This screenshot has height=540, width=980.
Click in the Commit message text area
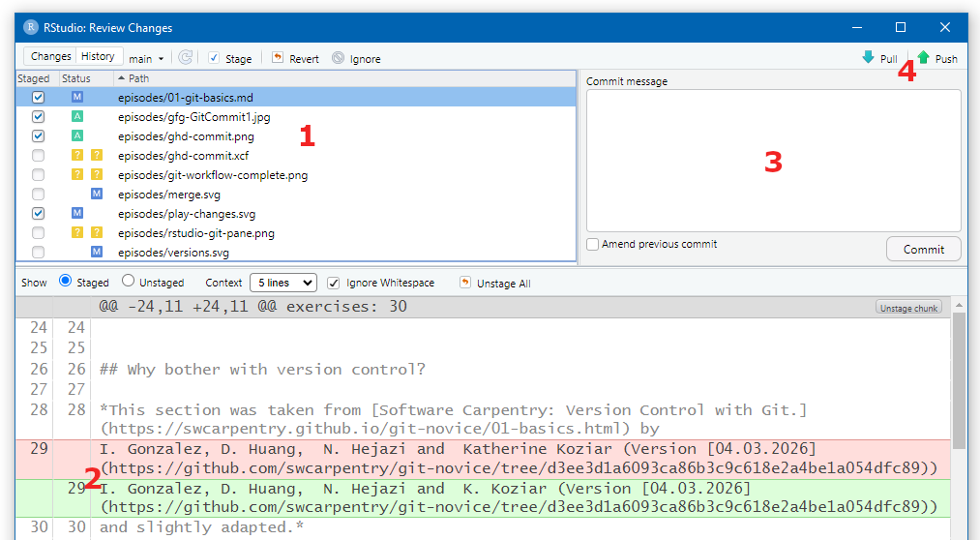tap(773, 161)
